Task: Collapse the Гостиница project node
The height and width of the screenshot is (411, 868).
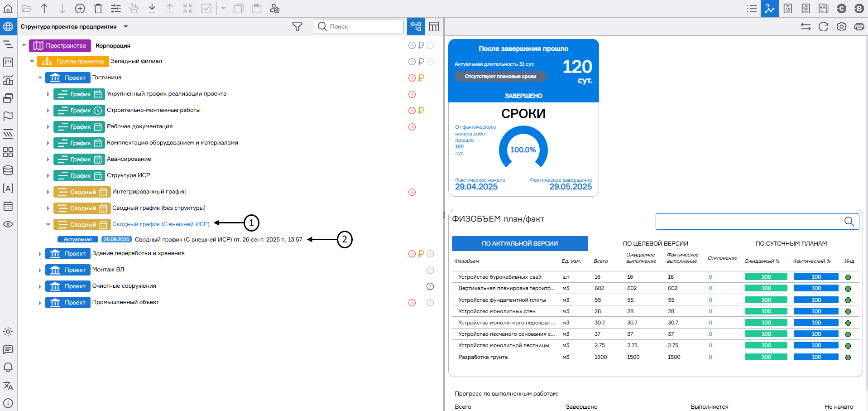Action: [x=40, y=78]
